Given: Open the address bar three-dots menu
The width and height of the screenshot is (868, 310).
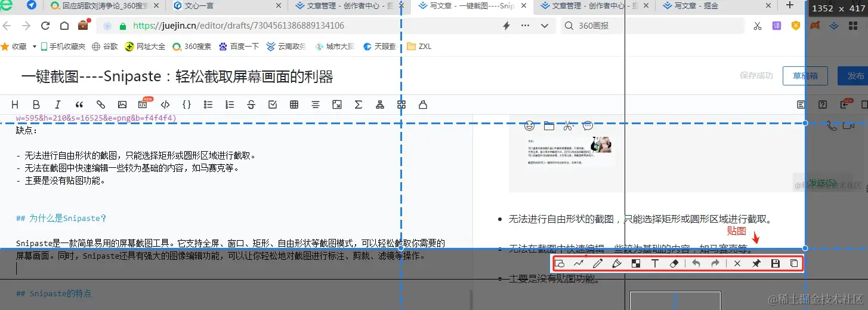Looking at the screenshot, I should [x=525, y=26].
